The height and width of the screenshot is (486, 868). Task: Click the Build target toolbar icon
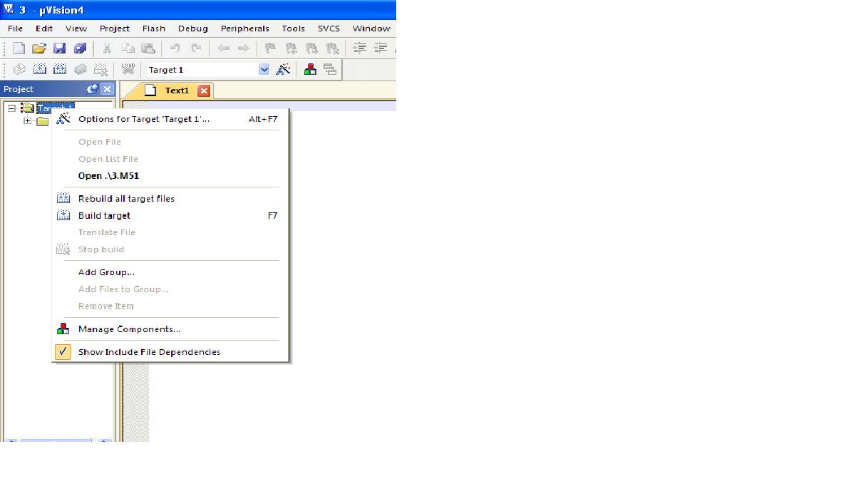coord(40,70)
